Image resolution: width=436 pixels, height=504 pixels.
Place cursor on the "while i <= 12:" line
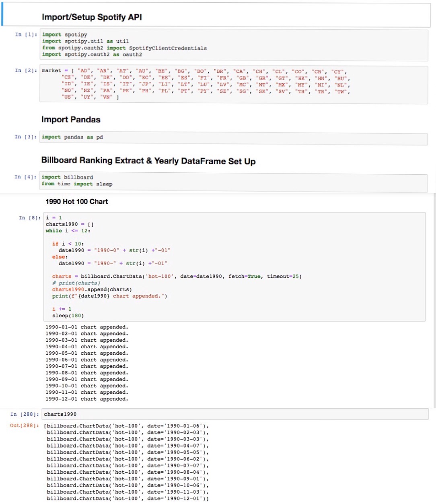pos(68,231)
